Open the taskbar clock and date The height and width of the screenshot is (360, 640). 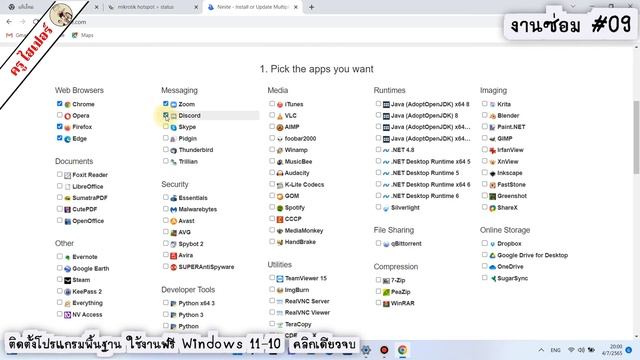pyautogui.click(x=613, y=350)
